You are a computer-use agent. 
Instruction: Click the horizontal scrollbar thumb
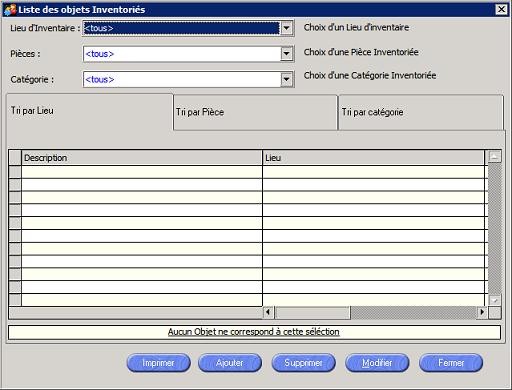coord(312,312)
